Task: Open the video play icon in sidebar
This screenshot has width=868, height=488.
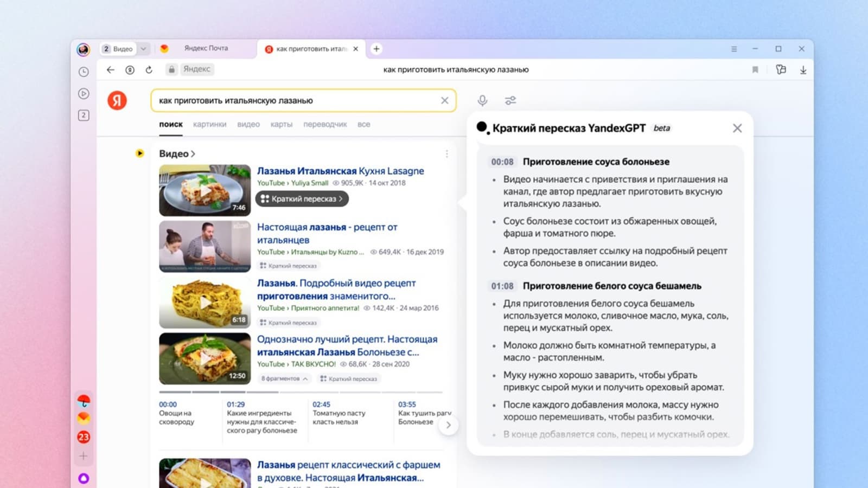Action: pyautogui.click(x=84, y=93)
